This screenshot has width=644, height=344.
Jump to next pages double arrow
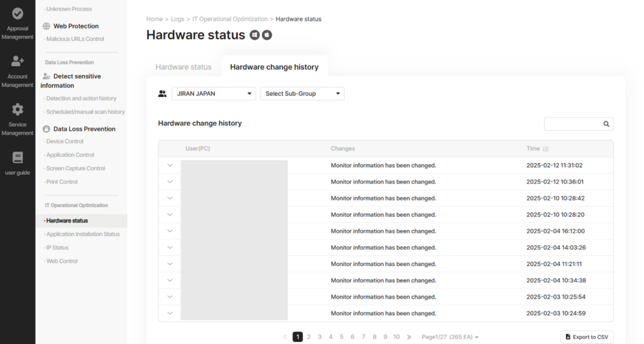409,337
